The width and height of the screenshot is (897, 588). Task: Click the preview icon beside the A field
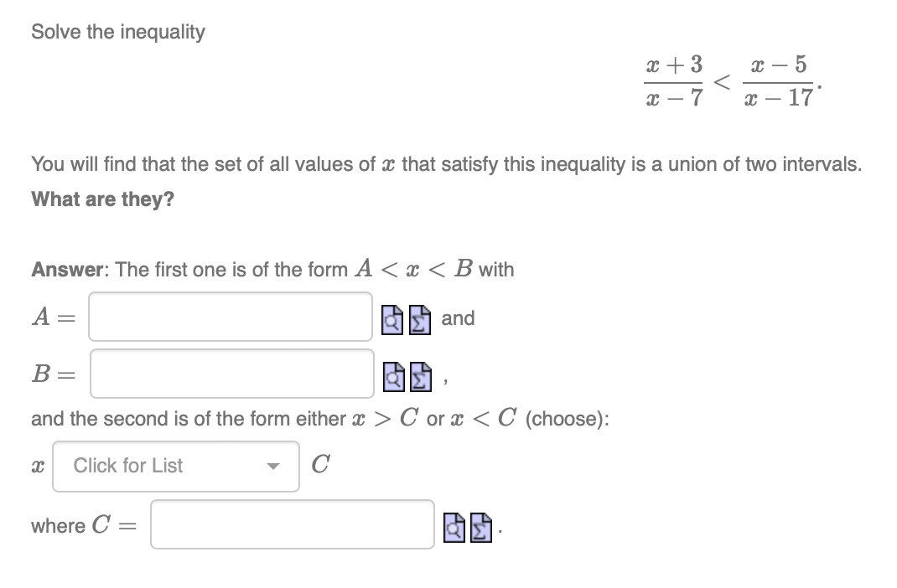coord(391,319)
